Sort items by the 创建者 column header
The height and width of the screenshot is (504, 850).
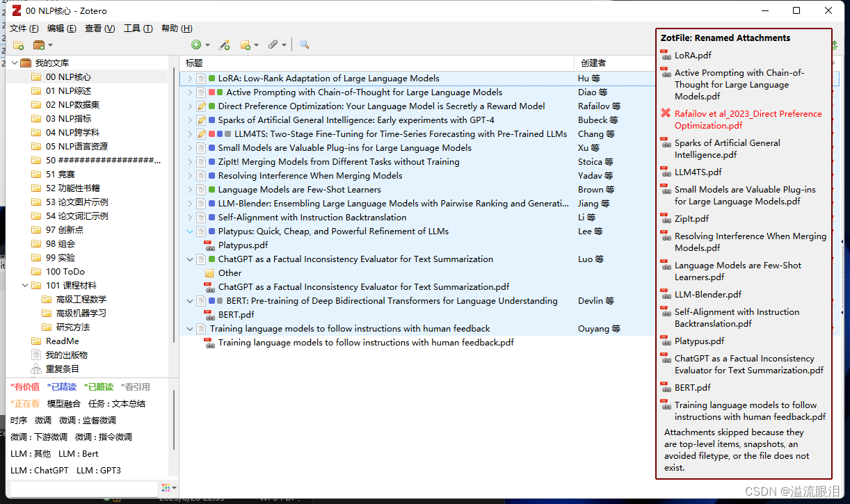(614, 63)
